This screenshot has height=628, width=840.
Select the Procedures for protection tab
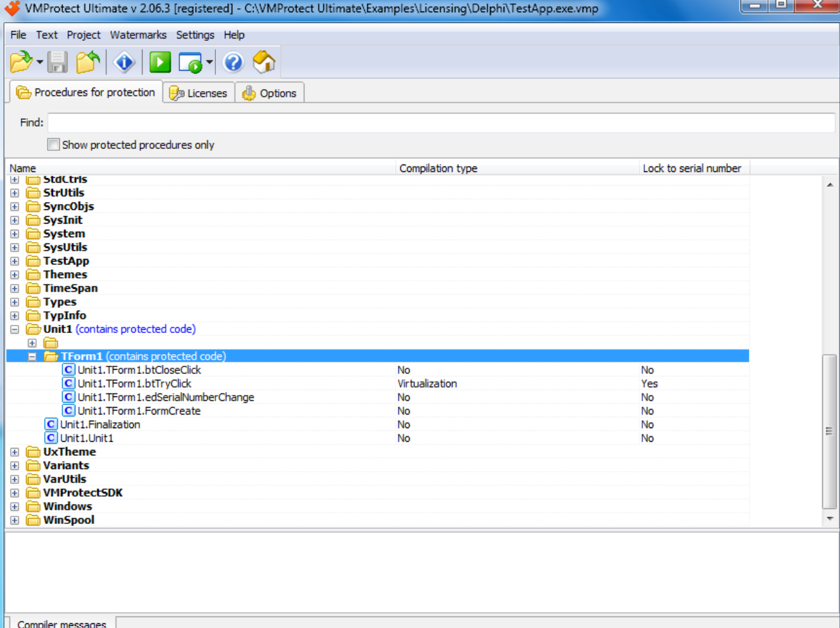point(86,92)
